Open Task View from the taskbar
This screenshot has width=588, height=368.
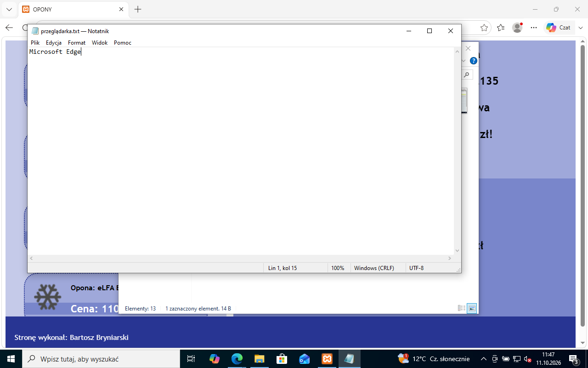tap(191, 359)
